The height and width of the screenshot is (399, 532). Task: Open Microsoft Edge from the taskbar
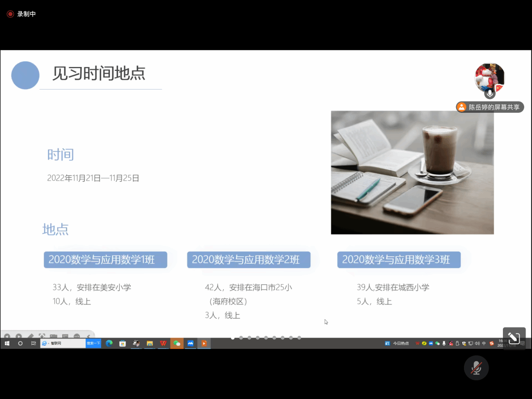coord(109,343)
